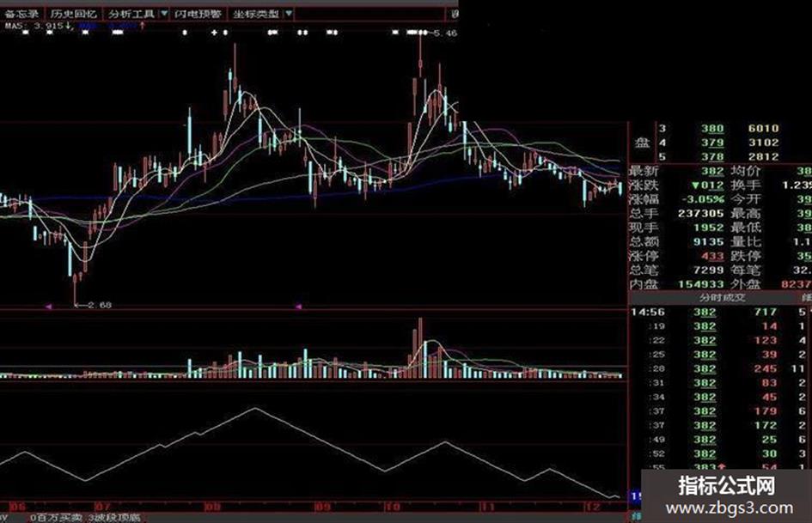The height and width of the screenshot is (523, 812).
Task: Open the 备忘录 memo menu
Action: [21, 14]
